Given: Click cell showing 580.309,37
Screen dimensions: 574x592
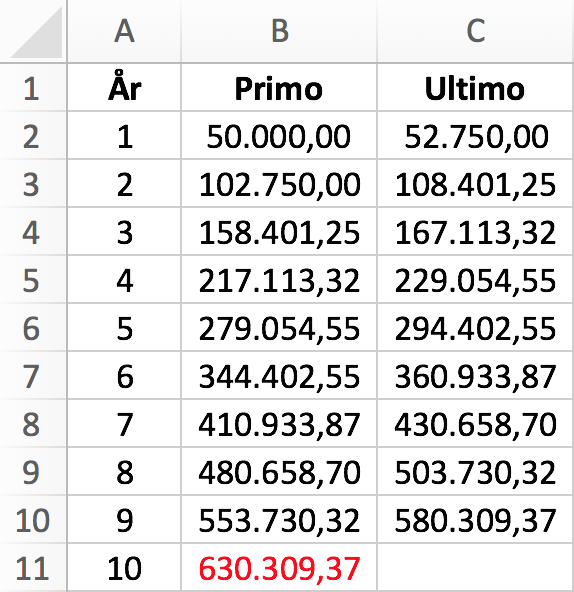Looking at the screenshot, I should pos(475,520).
